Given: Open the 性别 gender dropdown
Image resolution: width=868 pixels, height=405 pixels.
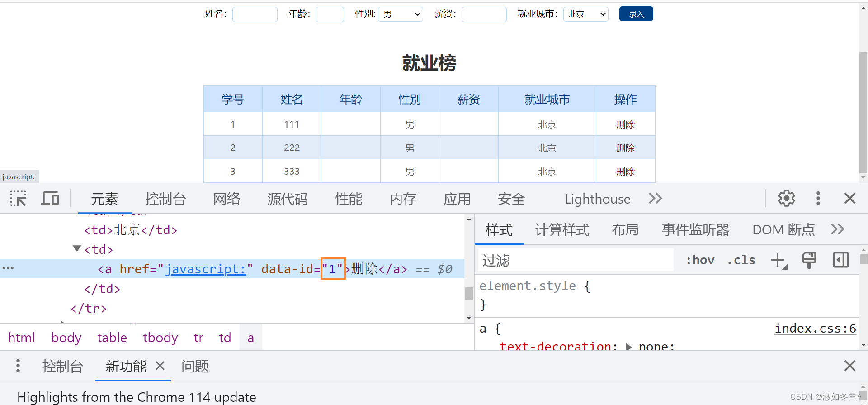Looking at the screenshot, I should click(x=401, y=14).
